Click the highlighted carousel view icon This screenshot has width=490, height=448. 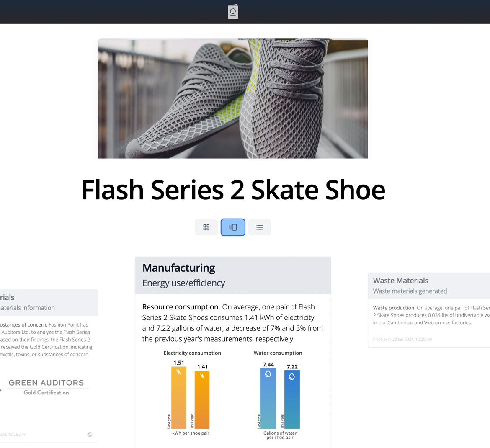pos(233,227)
